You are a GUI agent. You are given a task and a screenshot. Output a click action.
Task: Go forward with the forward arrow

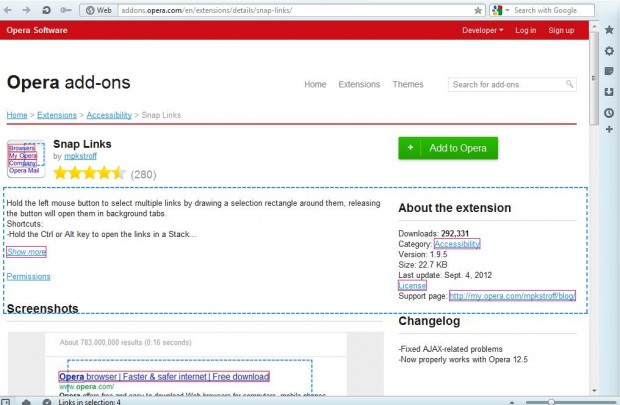coord(26,10)
